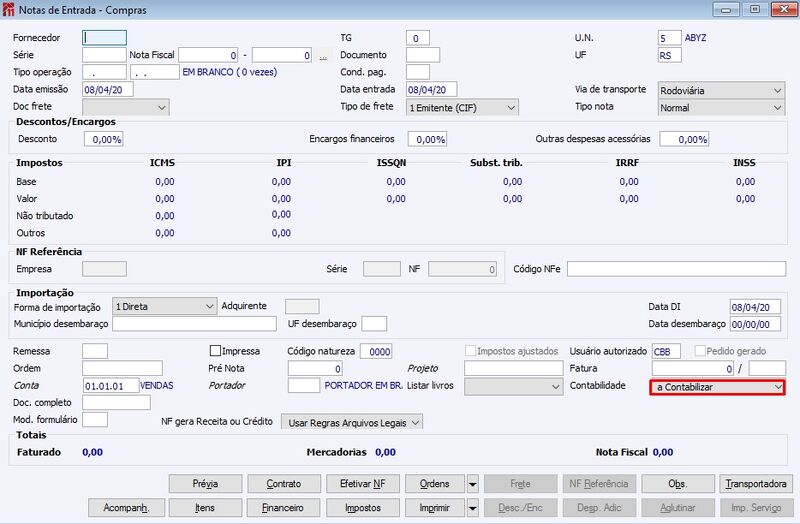800x524 pixels.
Task: Click the Código natureza field
Action: [376, 351]
